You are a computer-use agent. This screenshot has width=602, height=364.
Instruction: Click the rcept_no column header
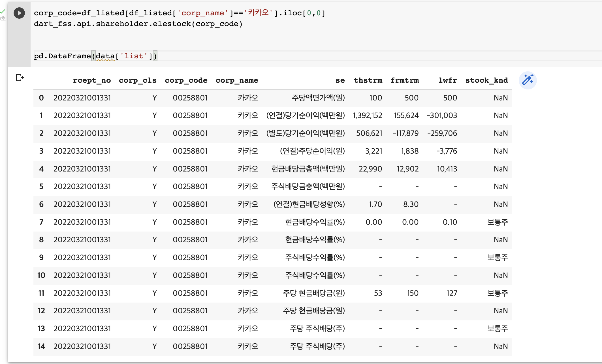point(92,80)
